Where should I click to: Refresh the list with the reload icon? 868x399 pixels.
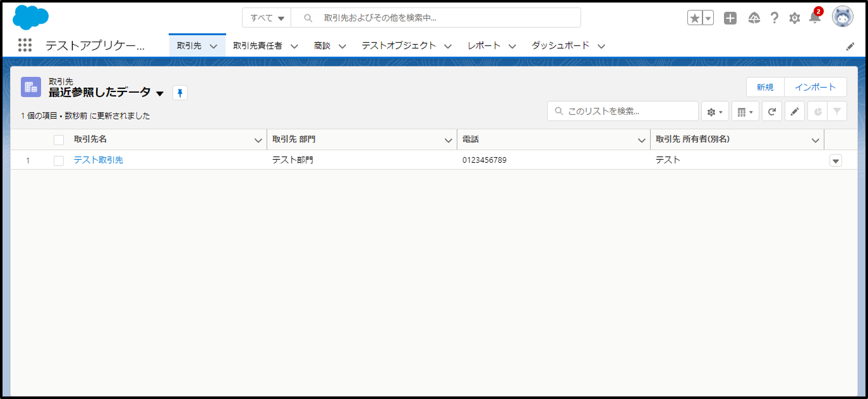click(x=771, y=112)
